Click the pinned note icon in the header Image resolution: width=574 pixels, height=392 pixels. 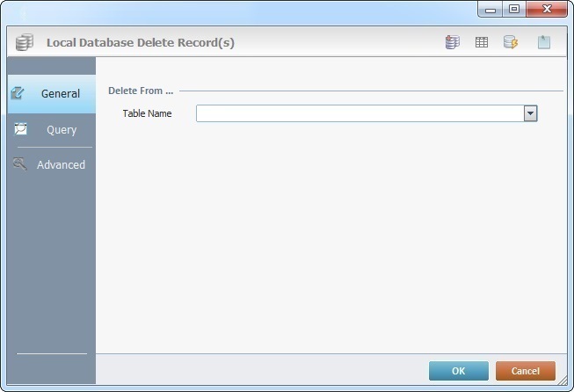tap(544, 42)
